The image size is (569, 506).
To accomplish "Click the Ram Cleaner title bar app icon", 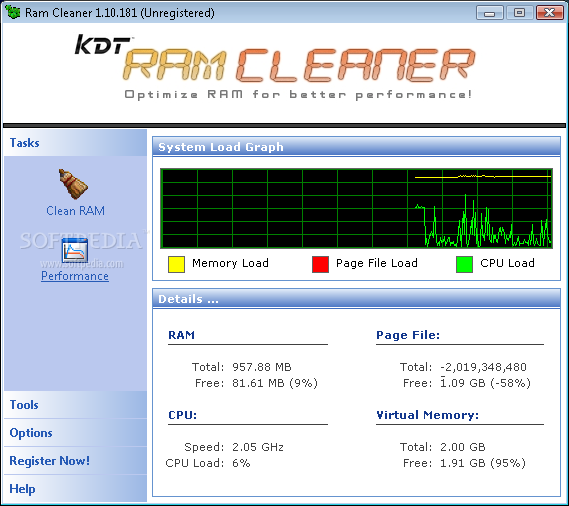I will 13,12.
